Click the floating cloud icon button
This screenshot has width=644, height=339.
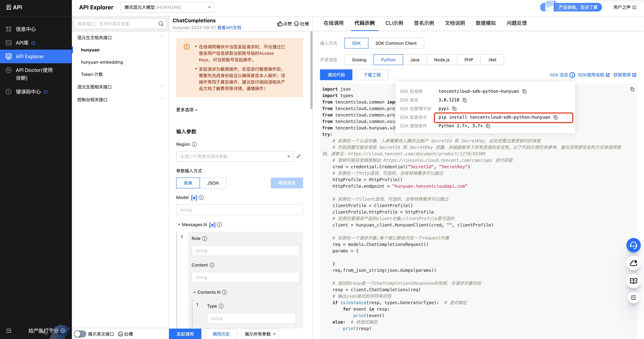[633, 263]
